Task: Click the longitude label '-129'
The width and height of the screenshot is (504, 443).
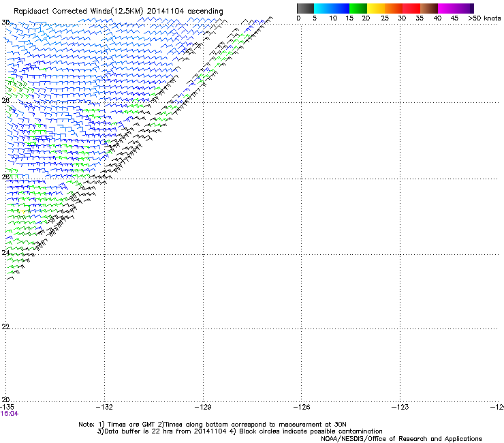Action: pyautogui.click(x=203, y=407)
